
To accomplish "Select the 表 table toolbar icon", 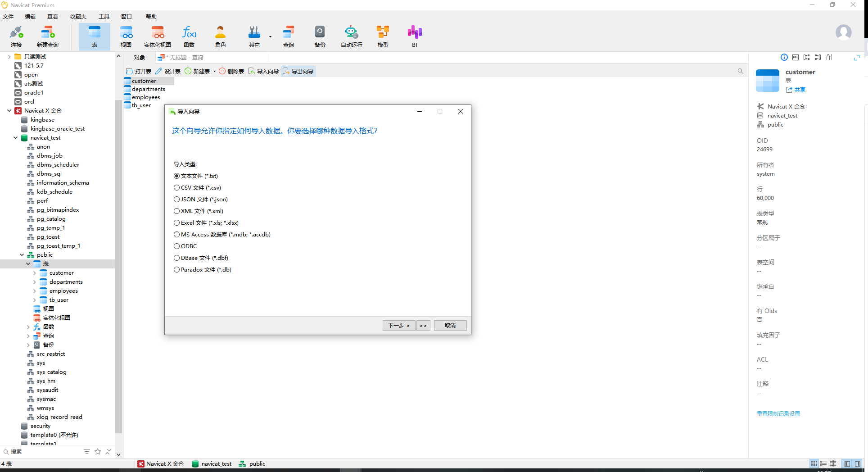I will coord(95,36).
